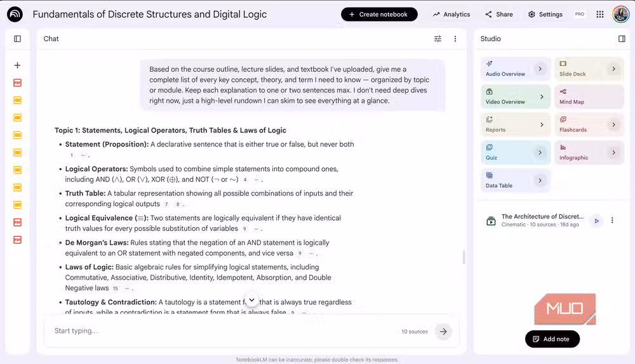This screenshot has width=635, height=364.
Task: Open chat panel three-dot options menu
Action: click(x=455, y=39)
